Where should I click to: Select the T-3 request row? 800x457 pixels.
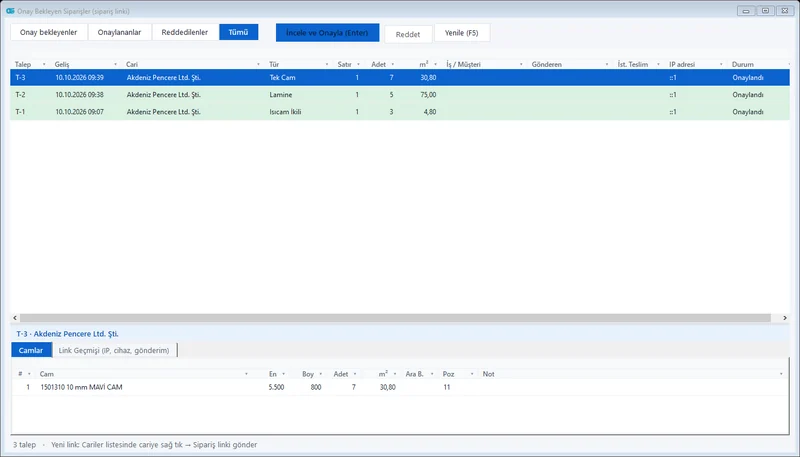[x=400, y=78]
